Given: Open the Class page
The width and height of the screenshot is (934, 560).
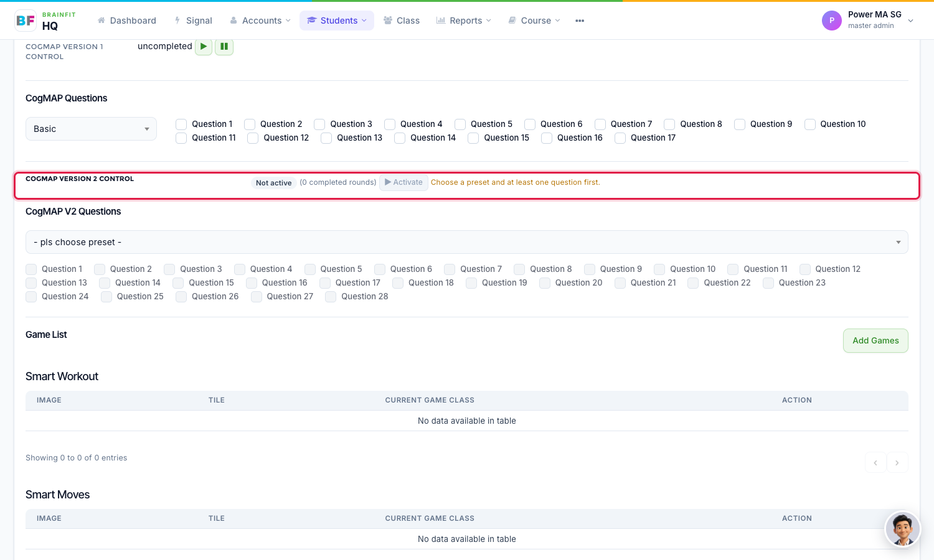Looking at the screenshot, I should coord(402,21).
